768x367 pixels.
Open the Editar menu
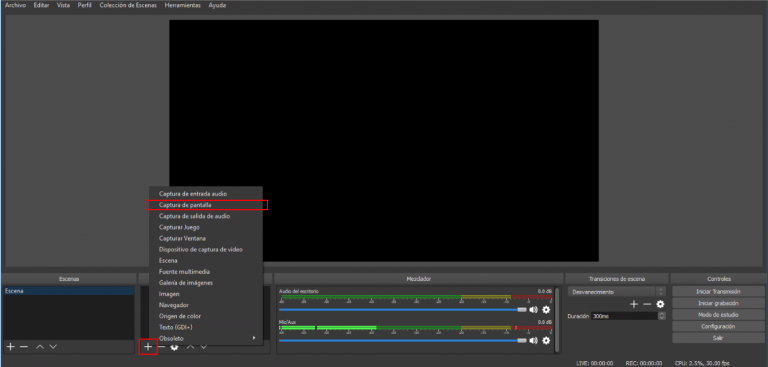pos(41,5)
